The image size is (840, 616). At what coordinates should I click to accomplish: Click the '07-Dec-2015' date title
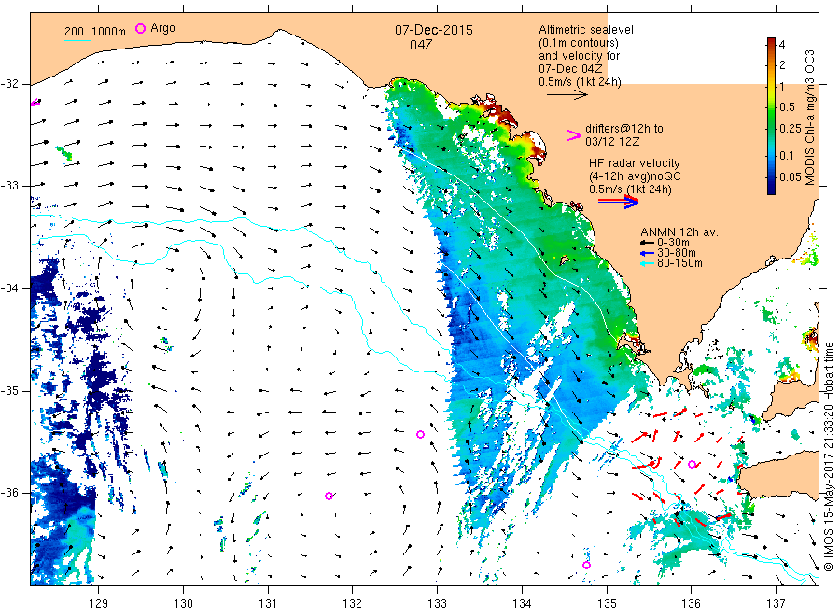point(434,31)
